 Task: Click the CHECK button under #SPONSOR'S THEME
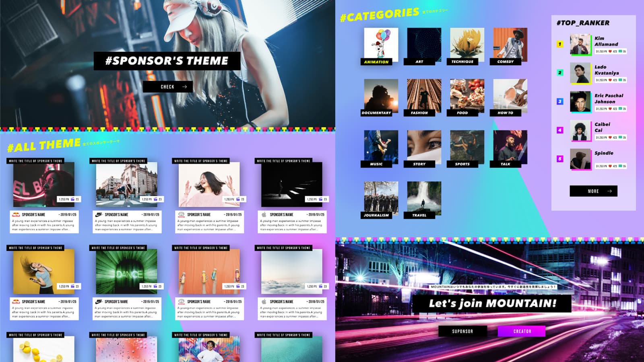pyautogui.click(x=168, y=87)
